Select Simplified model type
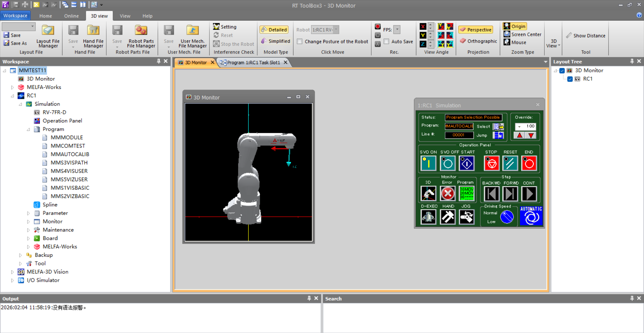 point(275,41)
